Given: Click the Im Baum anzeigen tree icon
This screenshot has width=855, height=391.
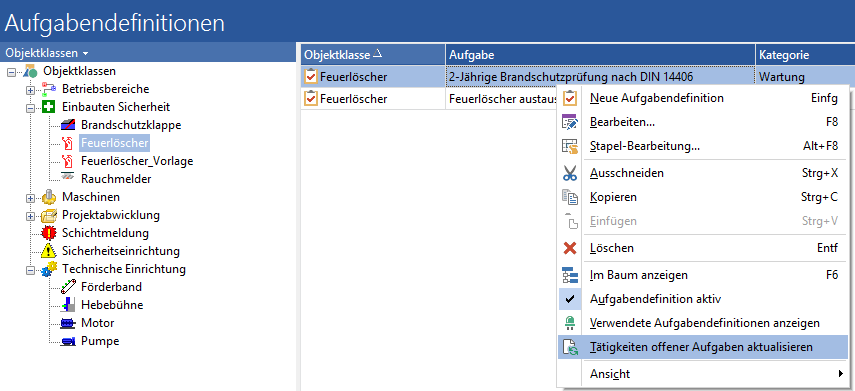Looking at the screenshot, I should click(570, 275).
